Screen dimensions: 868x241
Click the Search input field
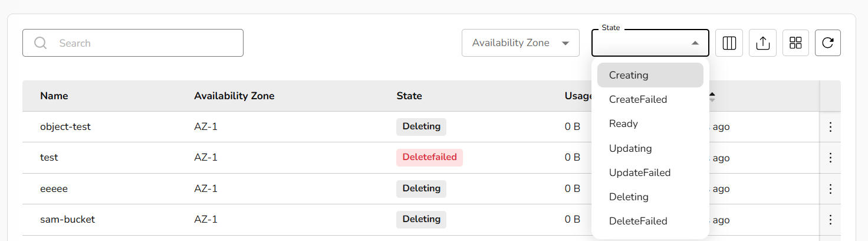pos(142,43)
